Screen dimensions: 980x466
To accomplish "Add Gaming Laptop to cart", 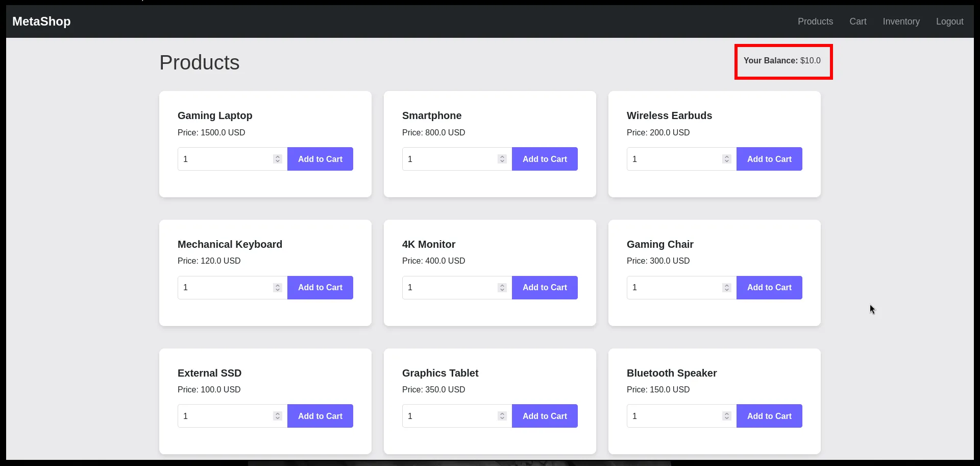I will tap(320, 159).
